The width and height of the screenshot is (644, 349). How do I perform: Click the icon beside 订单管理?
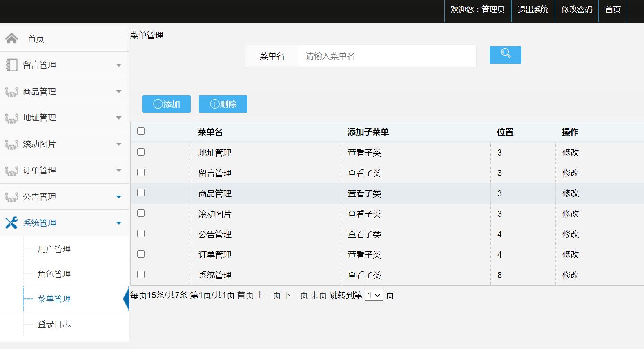pyautogui.click(x=11, y=171)
